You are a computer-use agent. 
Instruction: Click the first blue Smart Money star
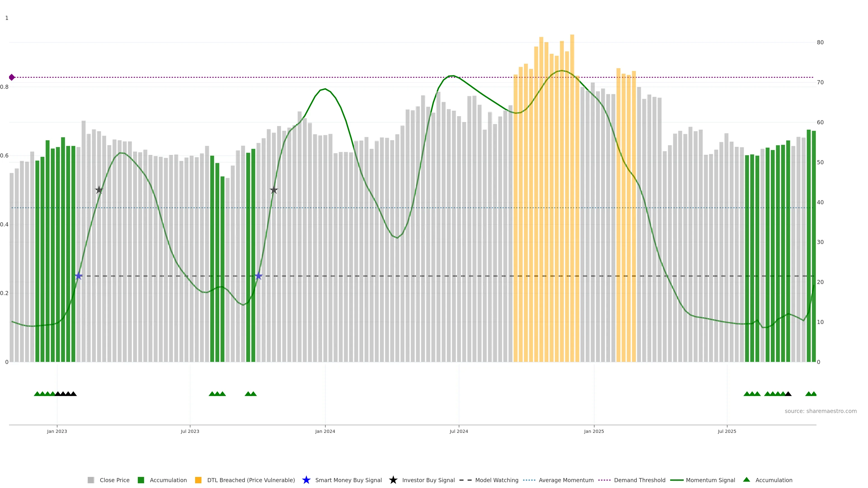[x=78, y=276]
